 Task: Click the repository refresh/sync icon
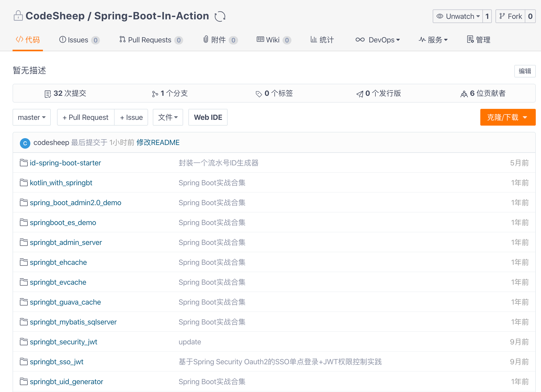pos(220,16)
